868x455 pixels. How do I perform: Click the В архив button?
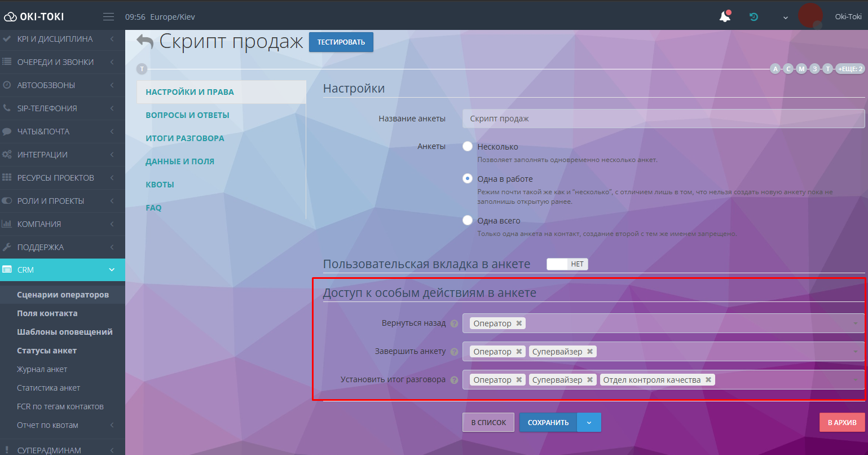[x=841, y=422]
